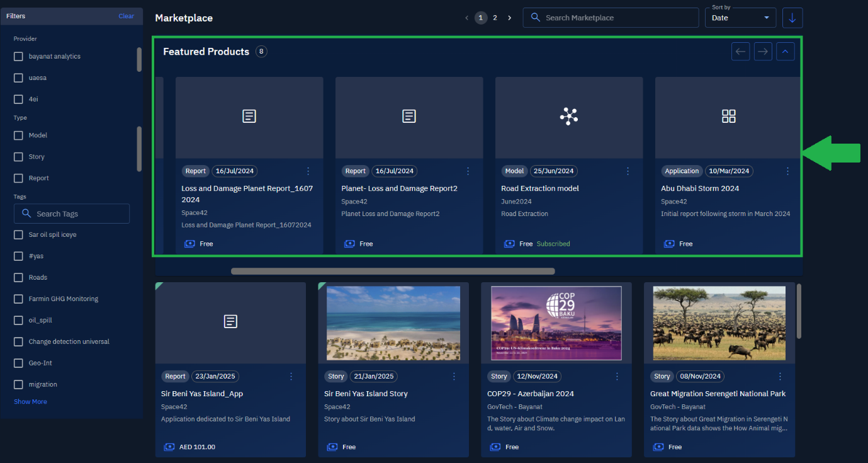Screen dimensions: 868x463
Task: Click the blue download arrow icon top right
Action: coord(792,18)
